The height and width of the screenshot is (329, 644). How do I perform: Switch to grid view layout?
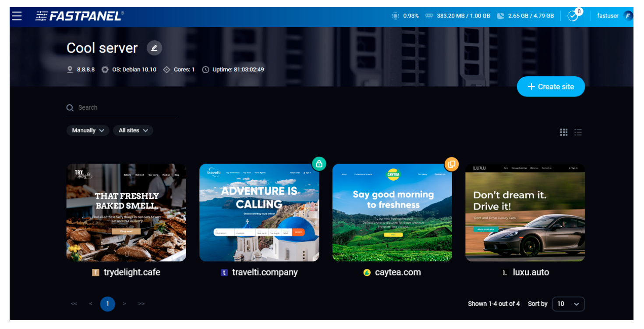pyautogui.click(x=564, y=132)
